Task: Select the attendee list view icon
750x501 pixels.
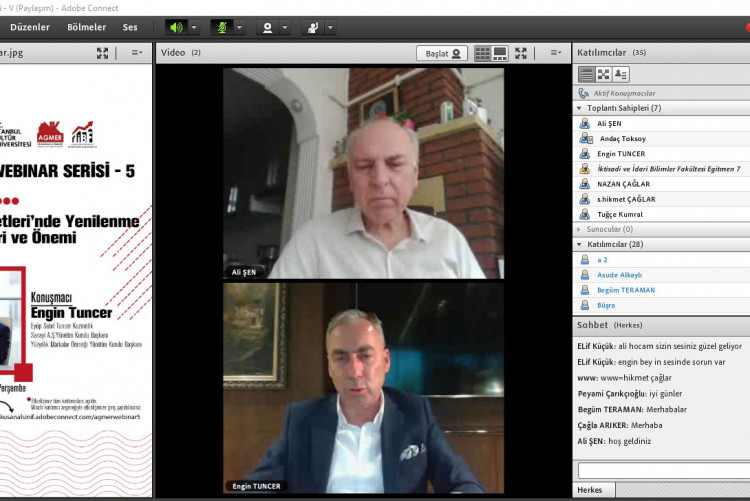Action: [587, 74]
